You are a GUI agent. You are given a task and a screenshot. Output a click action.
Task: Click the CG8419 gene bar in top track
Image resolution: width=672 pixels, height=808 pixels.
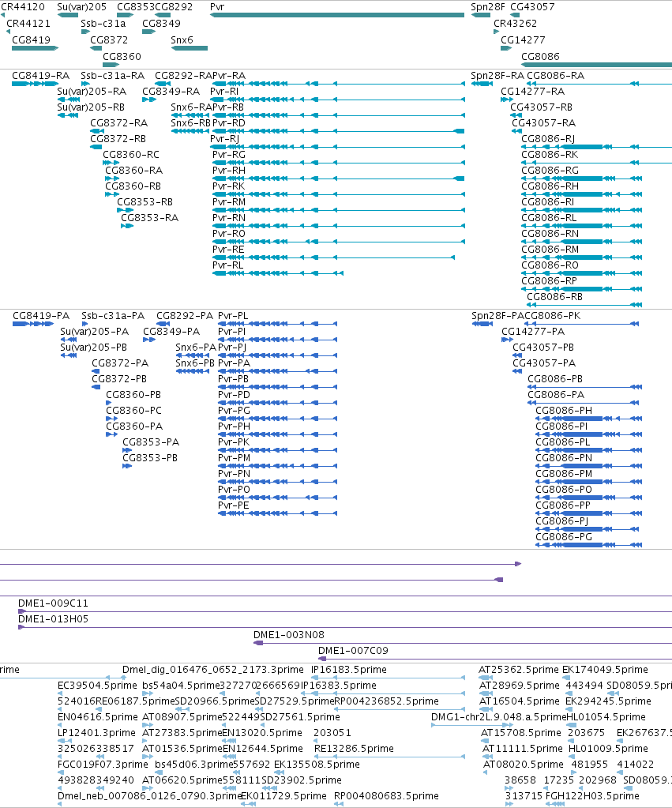(35, 48)
